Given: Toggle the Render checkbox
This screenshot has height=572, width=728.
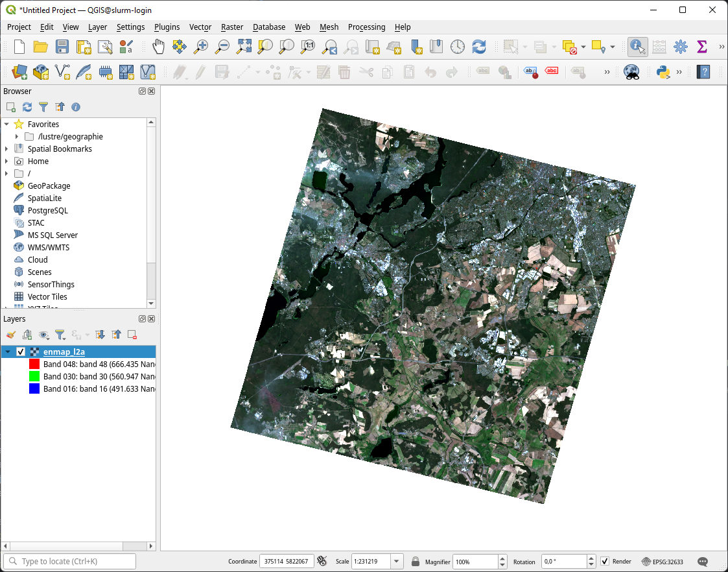Looking at the screenshot, I should pyautogui.click(x=605, y=562).
